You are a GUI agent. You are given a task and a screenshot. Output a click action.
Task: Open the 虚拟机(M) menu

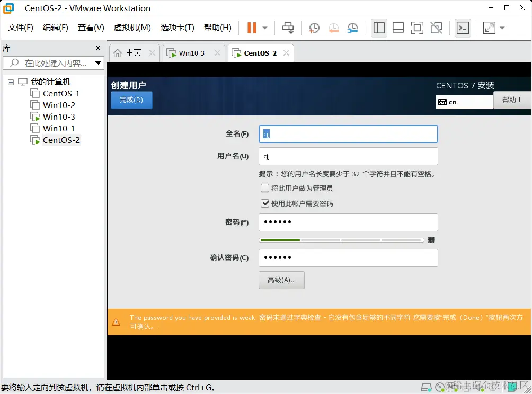click(130, 28)
